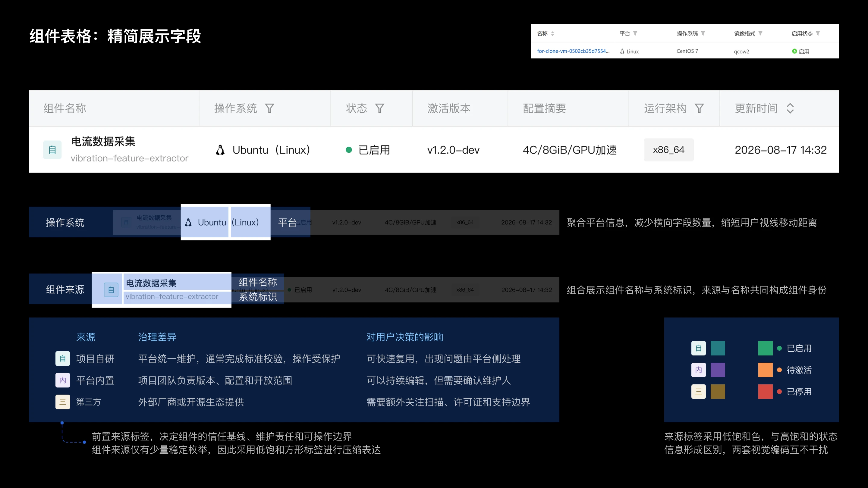The width and height of the screenshot is (868, 488).
Task: Click the x86_64 architecture tag in the table row
Action: tap(668, 150)
